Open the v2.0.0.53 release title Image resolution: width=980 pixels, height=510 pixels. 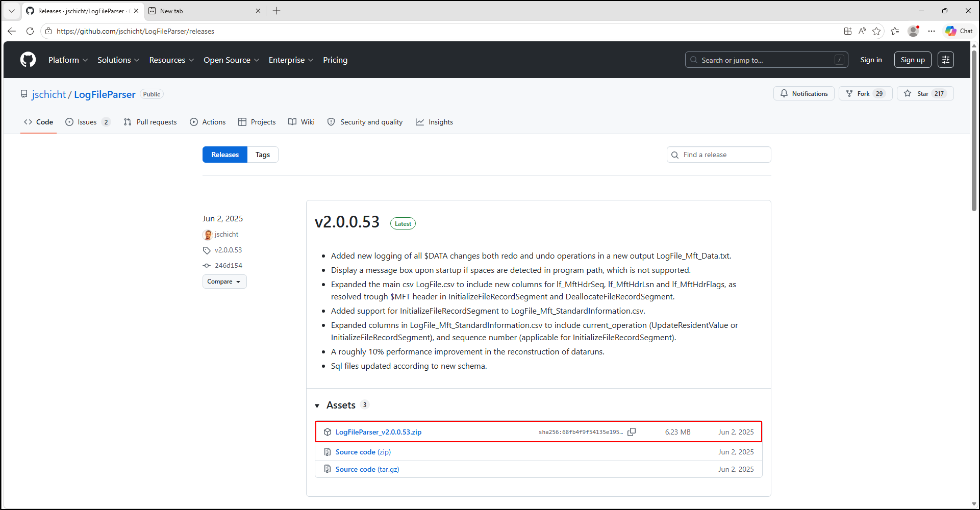point(347,222)
